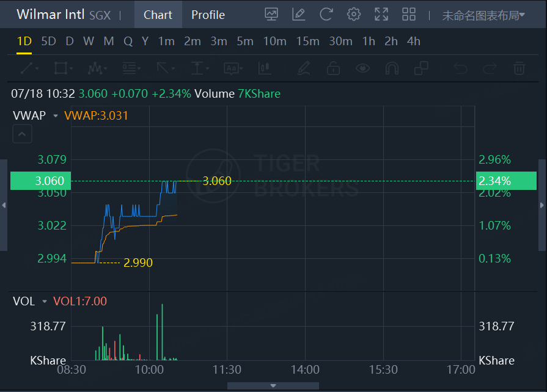Open the multi-chart grid layout icon
Viewport: 547px width, 392px height.
point(409,15)
